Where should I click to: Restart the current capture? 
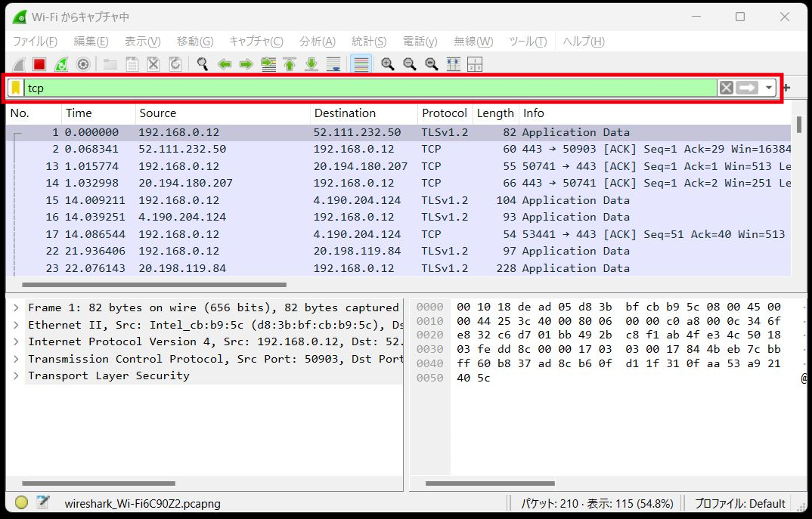coord(61,64)
